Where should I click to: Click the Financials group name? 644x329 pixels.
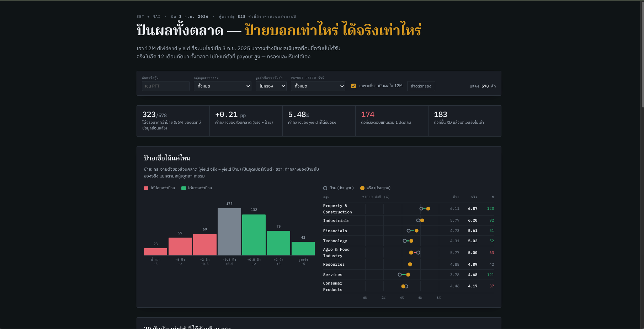[335, 231]
